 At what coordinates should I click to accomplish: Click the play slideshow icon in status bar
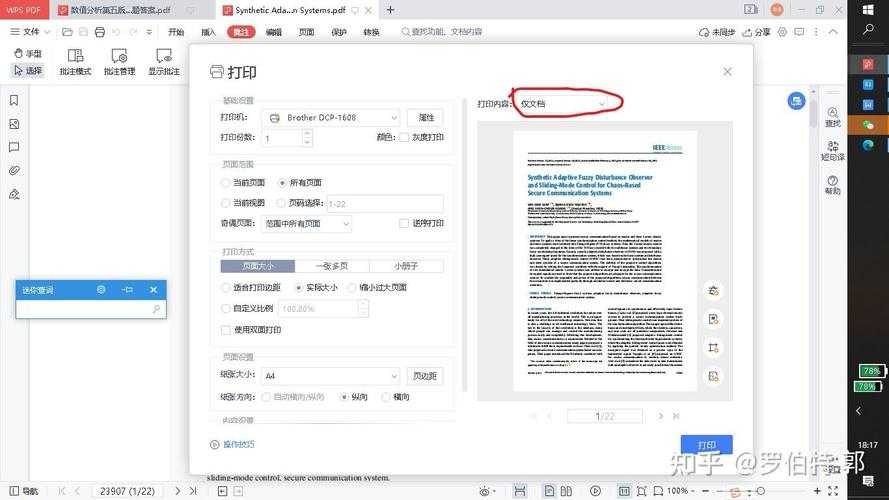pos(595,491)
